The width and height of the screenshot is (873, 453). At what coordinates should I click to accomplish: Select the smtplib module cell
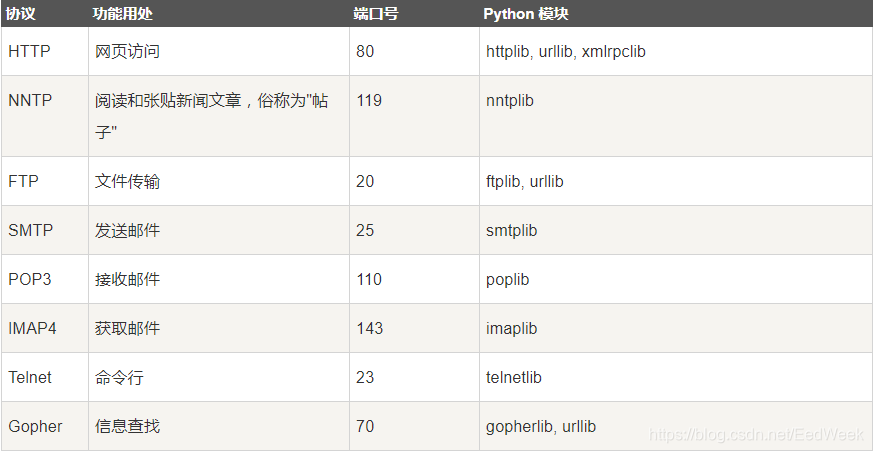coord(676,230)
